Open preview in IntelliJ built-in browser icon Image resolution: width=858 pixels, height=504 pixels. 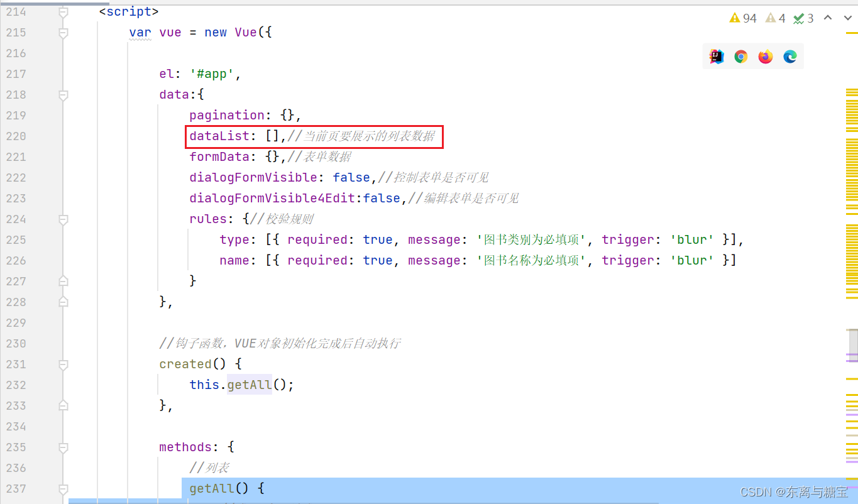pyautogui.click(x=717, y=57)
